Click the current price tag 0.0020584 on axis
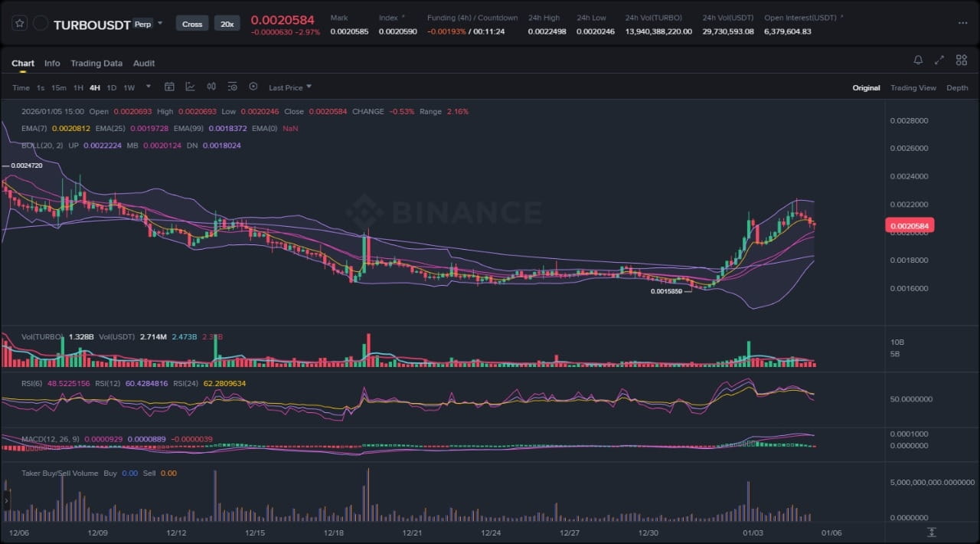 point(910,225)
